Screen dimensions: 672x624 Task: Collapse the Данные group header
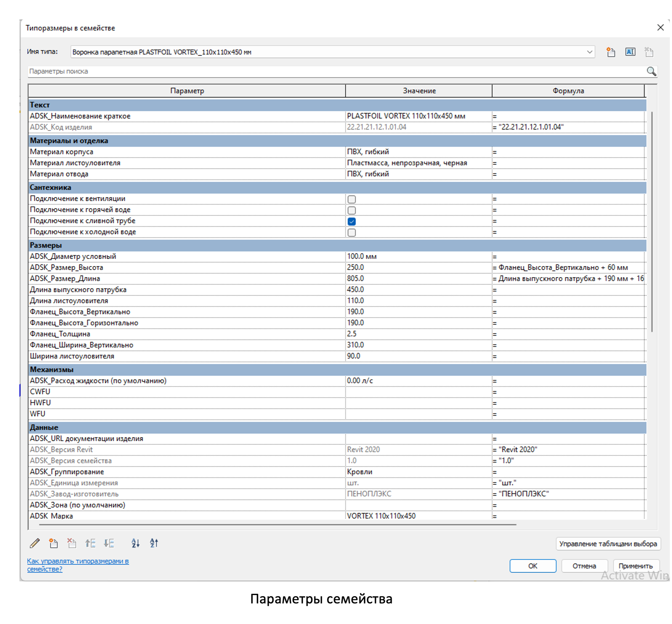click(337, 428)
